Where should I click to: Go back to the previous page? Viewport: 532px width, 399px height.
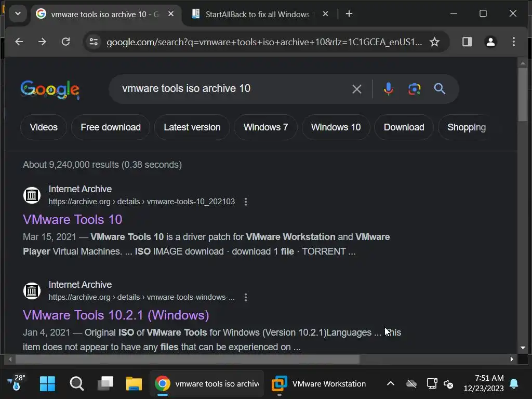click(19, 42)
